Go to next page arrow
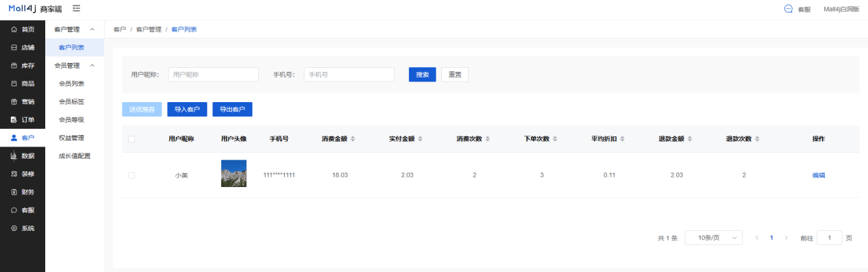 click(786, 238)
